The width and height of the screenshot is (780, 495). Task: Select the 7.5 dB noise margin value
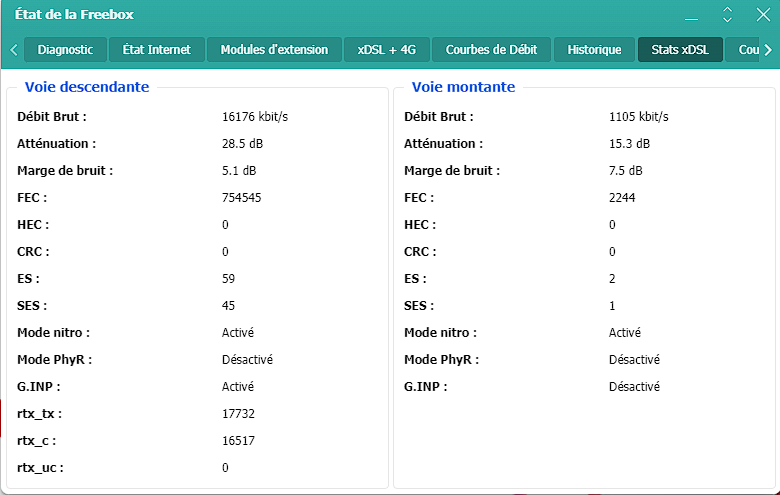point(626,171)
